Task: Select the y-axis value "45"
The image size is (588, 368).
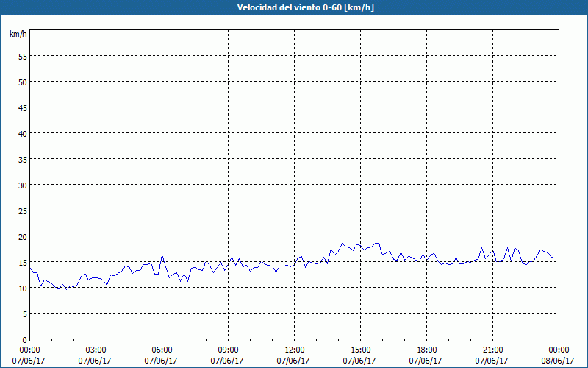Action: [23, 107]
